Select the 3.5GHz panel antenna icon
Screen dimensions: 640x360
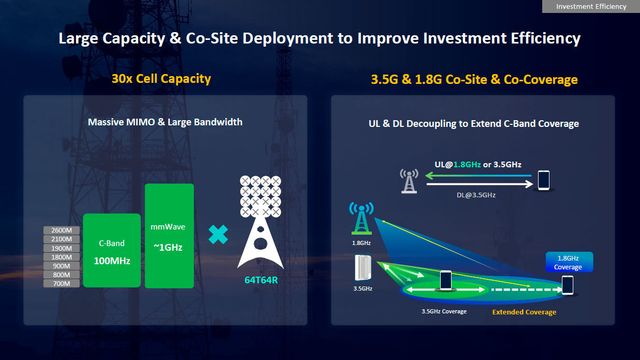click(363, 268)
